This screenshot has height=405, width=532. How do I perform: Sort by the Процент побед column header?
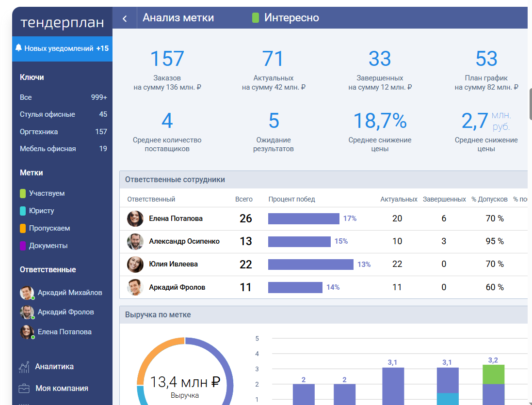tap(292, 199)
